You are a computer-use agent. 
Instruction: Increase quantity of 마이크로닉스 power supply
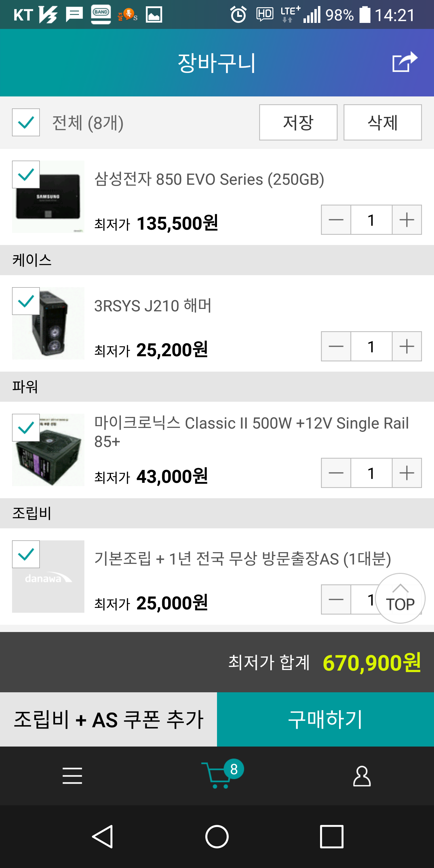click(x=407, y=473)
